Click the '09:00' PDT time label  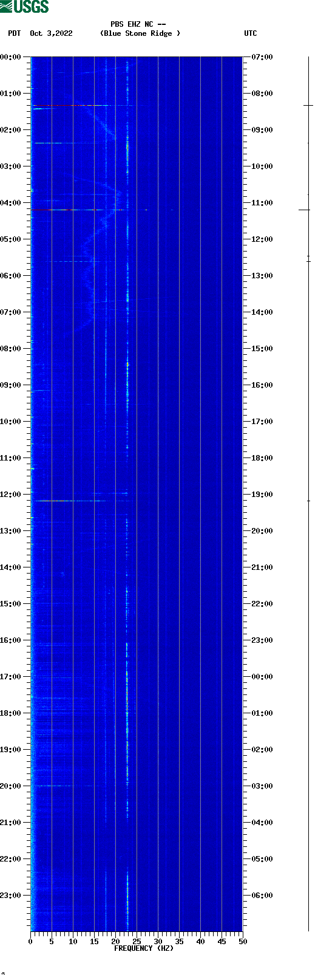[x=11, y=385]
